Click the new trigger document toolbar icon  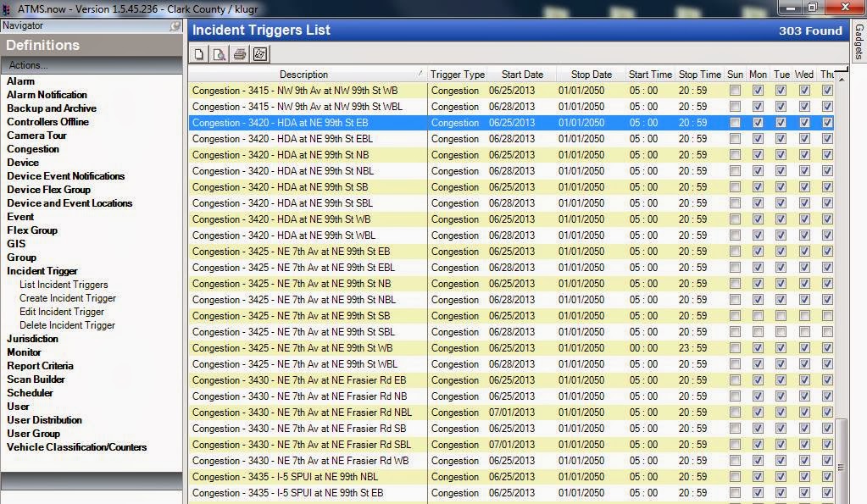198,53
